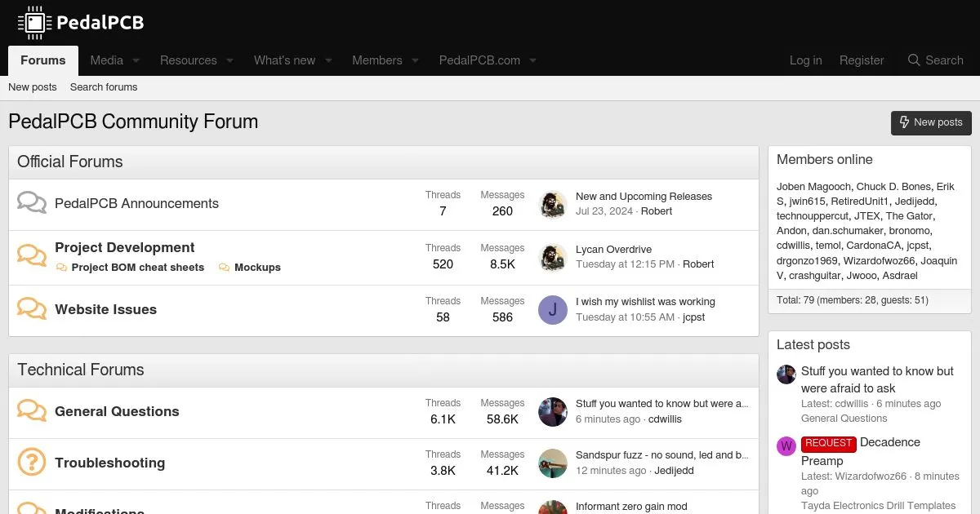Expand the Media dropdown arrow
980x514 pixels.
136,61
